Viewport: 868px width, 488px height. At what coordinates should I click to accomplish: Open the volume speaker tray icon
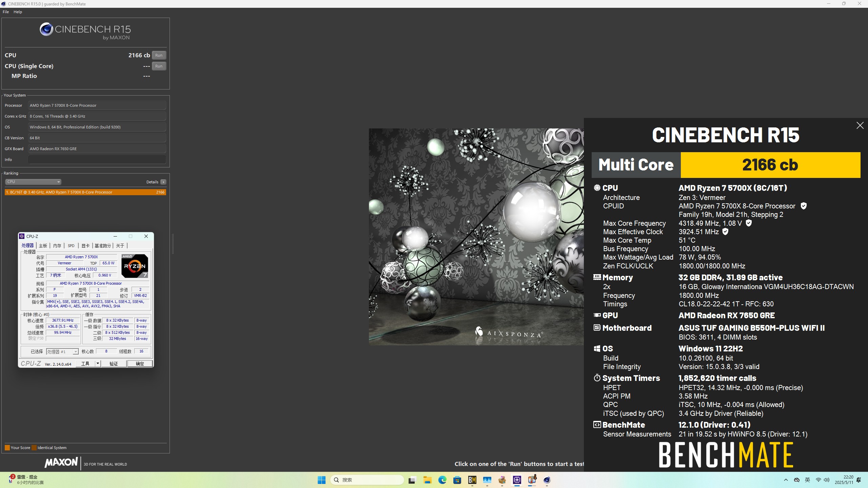click(x=827, y=480)
